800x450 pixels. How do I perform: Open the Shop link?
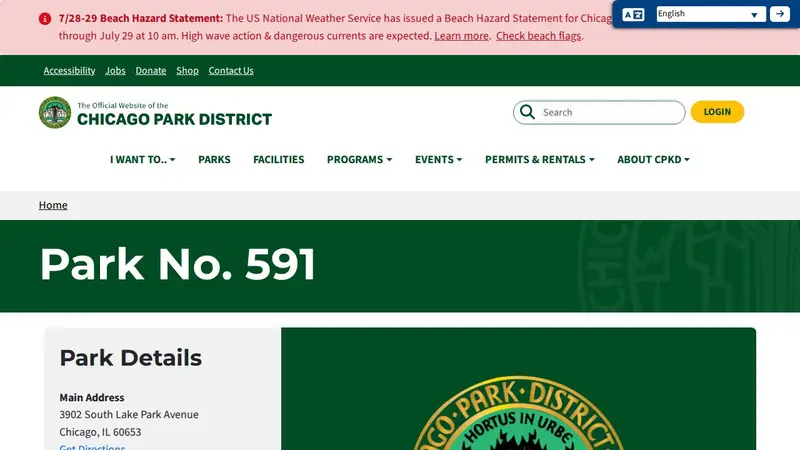(x=187, y=70)
